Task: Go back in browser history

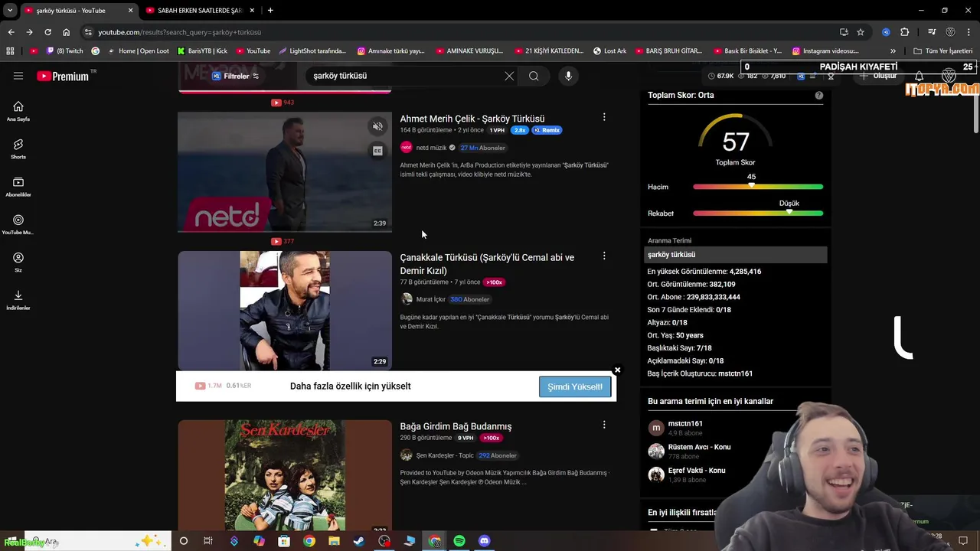Action: [11, 32]
